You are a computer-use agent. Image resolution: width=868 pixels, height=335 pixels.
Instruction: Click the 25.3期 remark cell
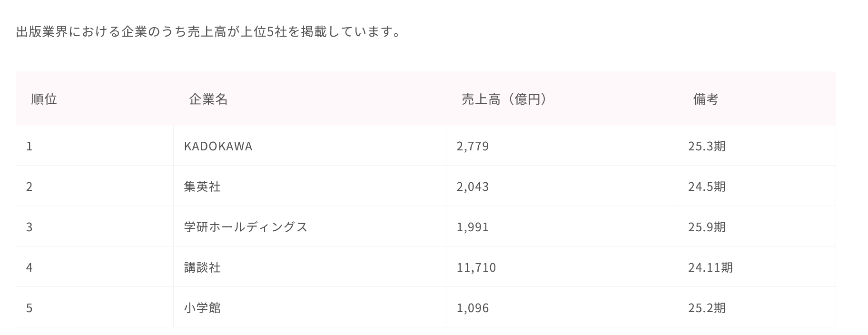[x=707, y=146]
